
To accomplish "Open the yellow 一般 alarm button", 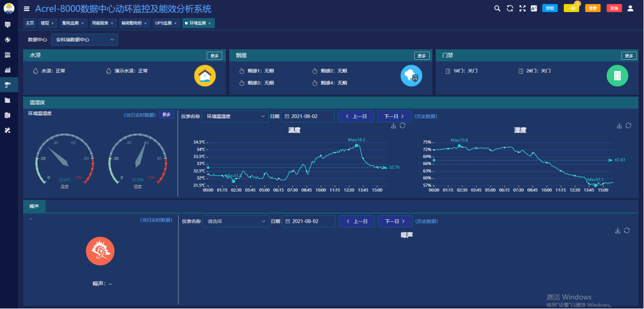I will click(571, 8).
